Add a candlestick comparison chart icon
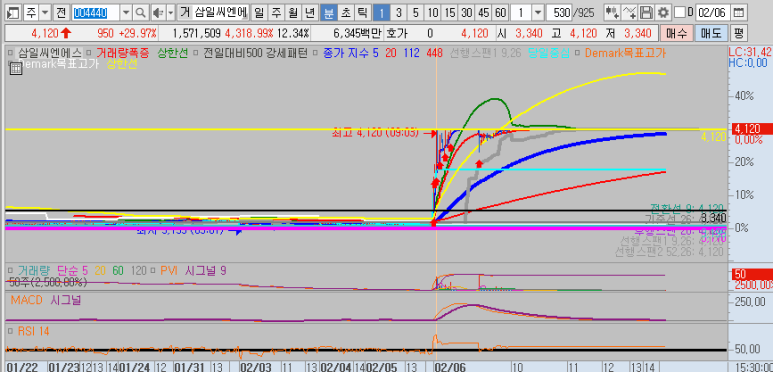This screenshot has height=372, width=773. click(612, 12)
